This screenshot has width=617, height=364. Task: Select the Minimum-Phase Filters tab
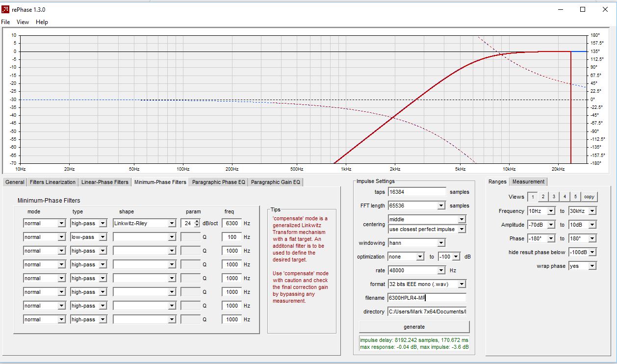tap(160, 182)
